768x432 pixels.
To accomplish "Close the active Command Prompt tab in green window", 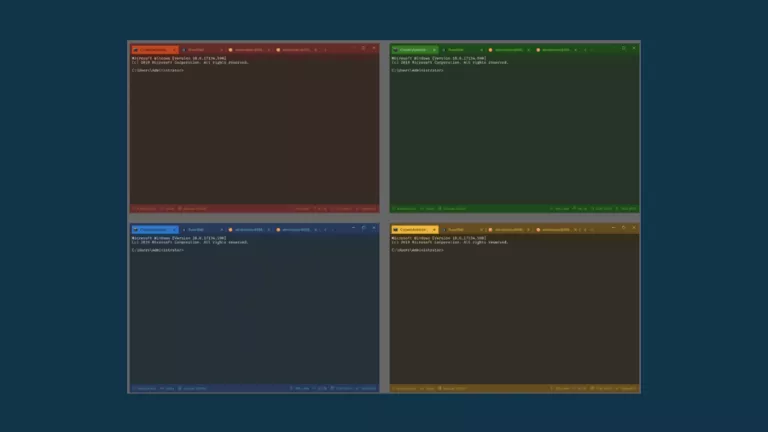I will tap(434, 50).
